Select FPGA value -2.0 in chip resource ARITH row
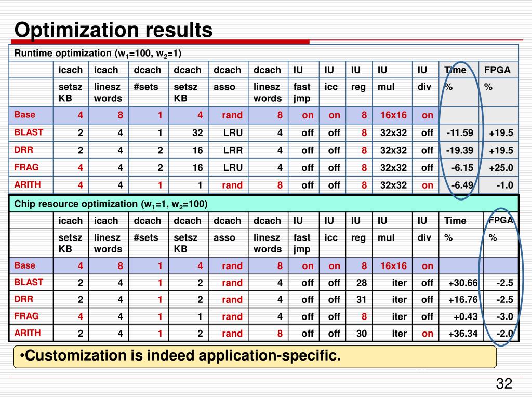The width and height of the screenshot is (532, 399). [x=505, y=334]
